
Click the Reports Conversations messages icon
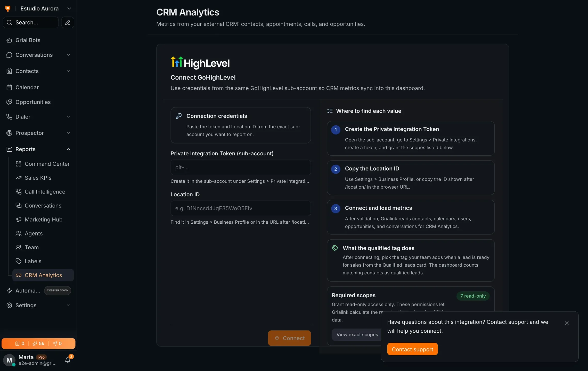coord(19,206)
